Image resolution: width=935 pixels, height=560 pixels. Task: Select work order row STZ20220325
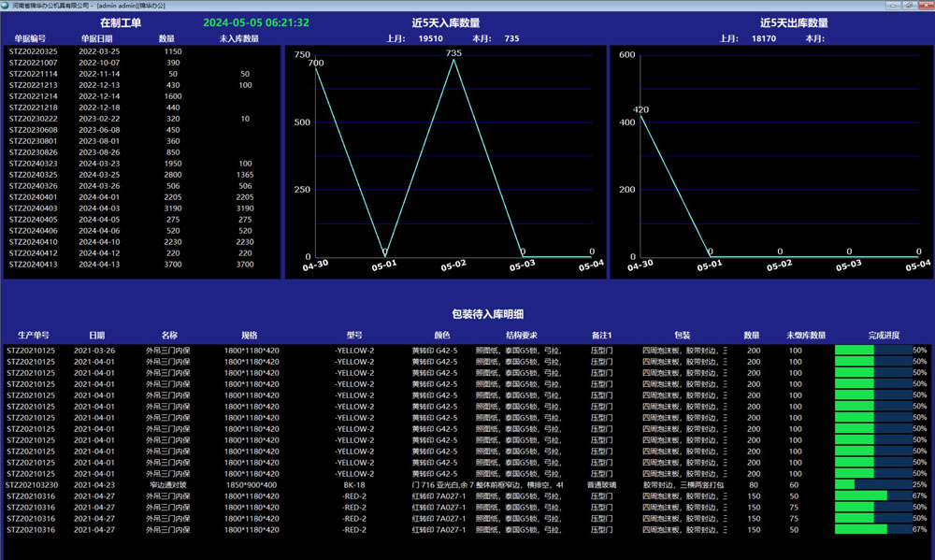click(x=34, y=51)
